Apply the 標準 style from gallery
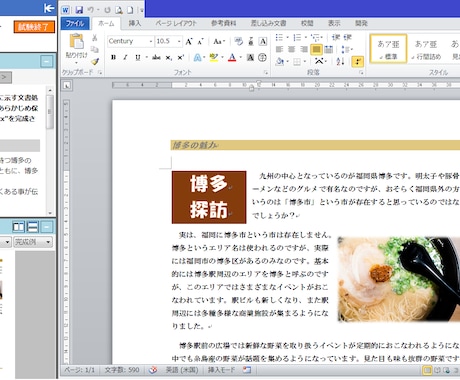Viewport: 460px width, 380px height. click(x=388, y=49)
